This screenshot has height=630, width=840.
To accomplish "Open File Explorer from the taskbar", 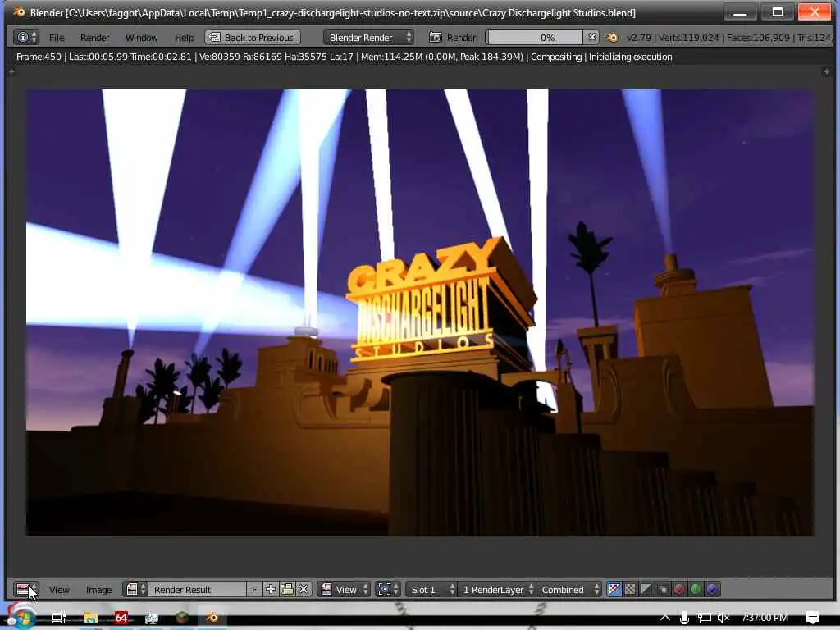I will 90,618.
